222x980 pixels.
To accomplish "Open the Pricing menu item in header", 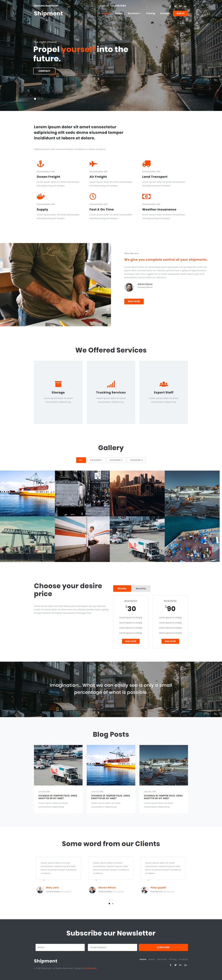I will tap(150, 13).
